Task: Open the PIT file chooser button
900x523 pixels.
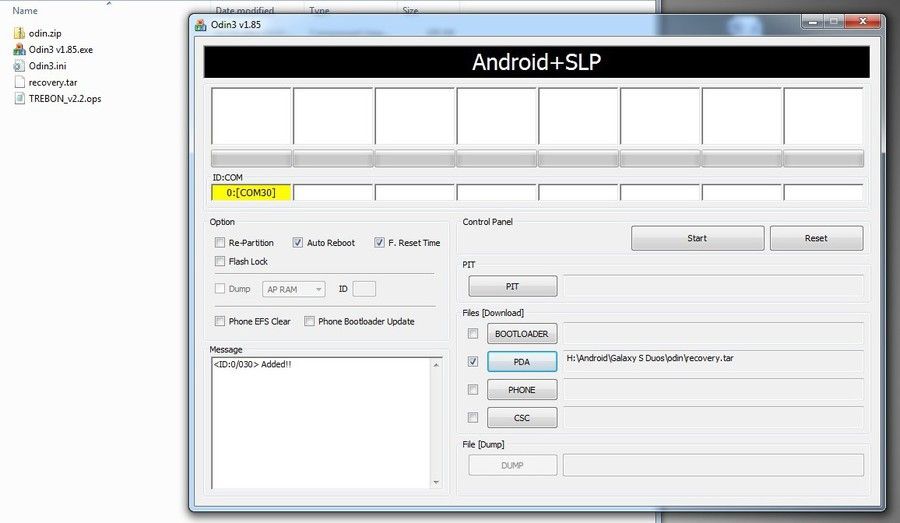Action: tap(513, 286)
